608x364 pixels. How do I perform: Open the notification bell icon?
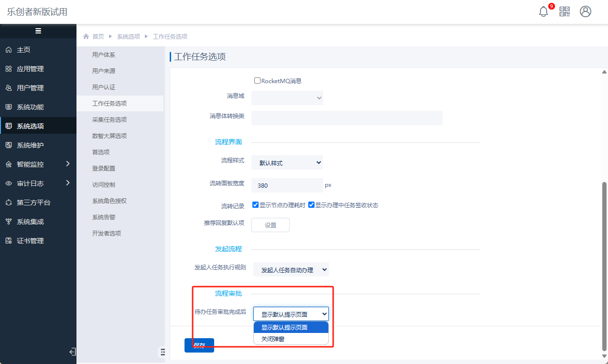(x=543, y=12)
